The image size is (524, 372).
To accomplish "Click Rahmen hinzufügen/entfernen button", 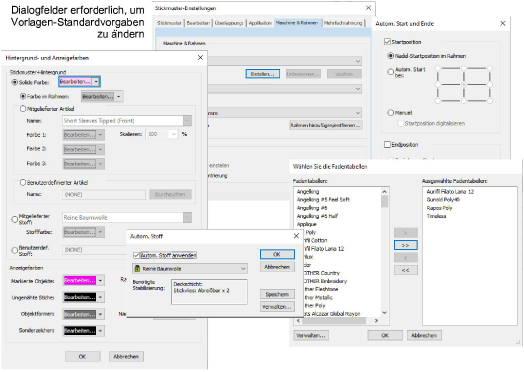I will [325, 125].
